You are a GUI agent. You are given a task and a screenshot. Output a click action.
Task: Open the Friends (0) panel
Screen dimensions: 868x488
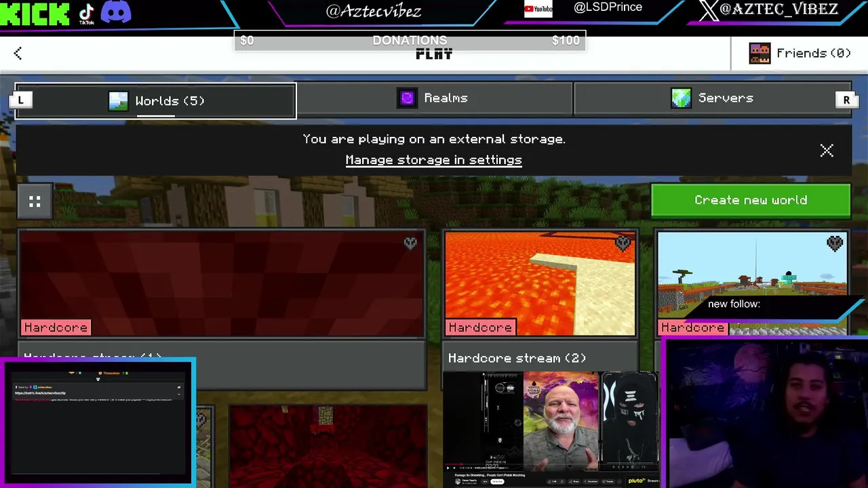(x=800, y=54)
